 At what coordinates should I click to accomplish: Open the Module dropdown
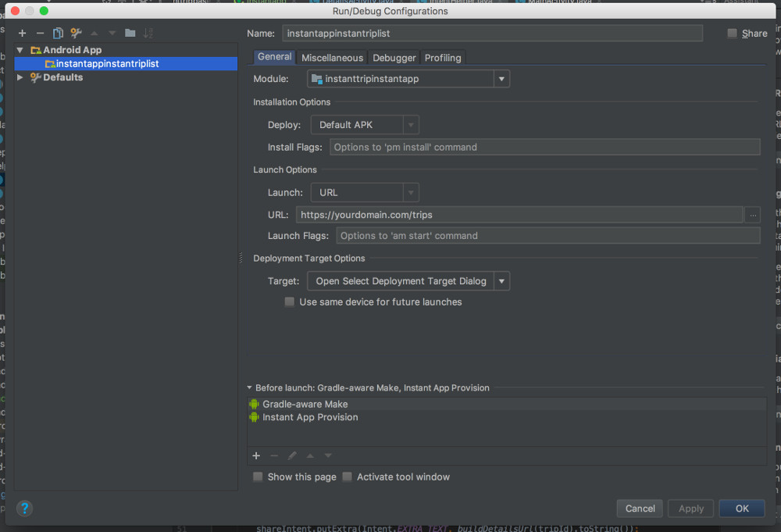coord(501,79)
